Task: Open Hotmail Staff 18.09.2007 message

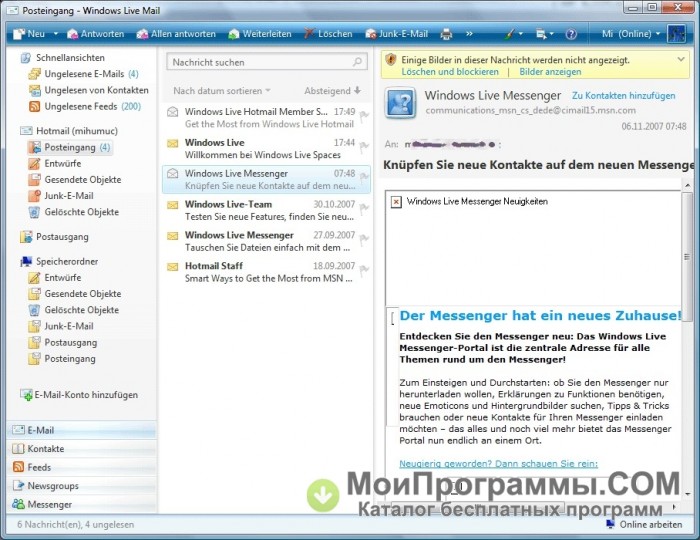Action: click(267, 272)
